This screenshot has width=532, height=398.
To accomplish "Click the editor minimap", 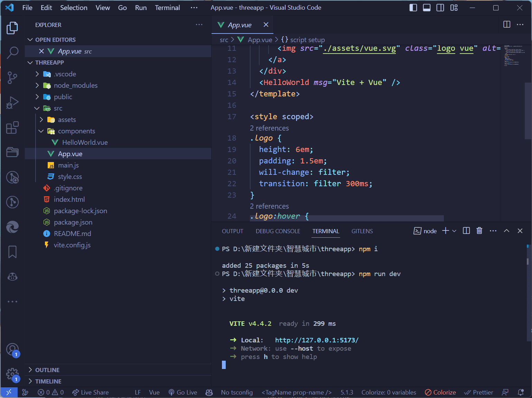I will coord(514,55).
